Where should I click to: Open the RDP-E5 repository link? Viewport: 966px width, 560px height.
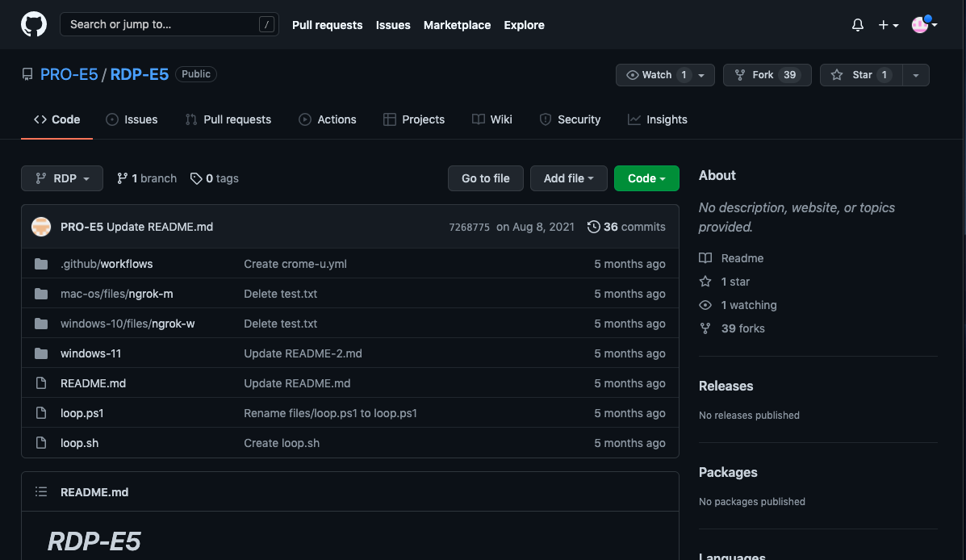click(x=140, y=74)
